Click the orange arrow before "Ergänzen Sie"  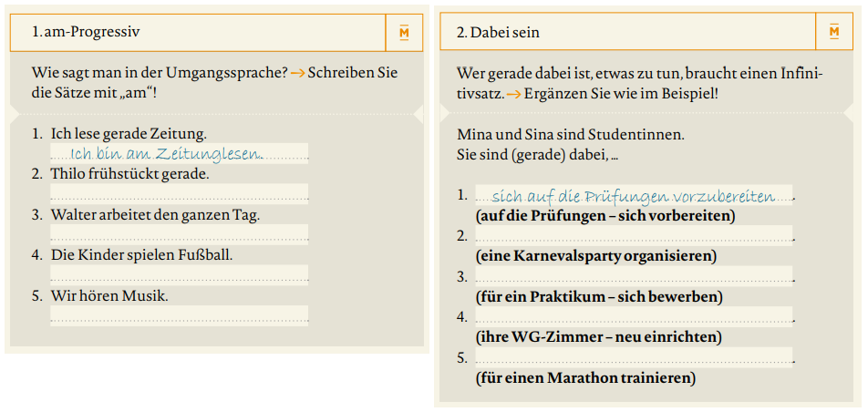click(515, 94)
